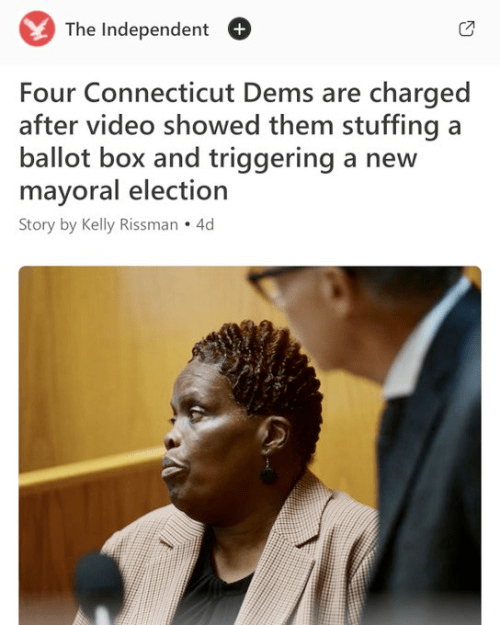
Task: Click the wooden wall panel in photo
Action: (96, 359)
